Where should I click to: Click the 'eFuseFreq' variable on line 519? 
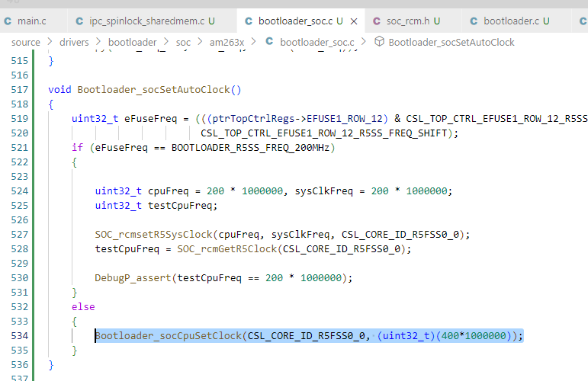151,119
